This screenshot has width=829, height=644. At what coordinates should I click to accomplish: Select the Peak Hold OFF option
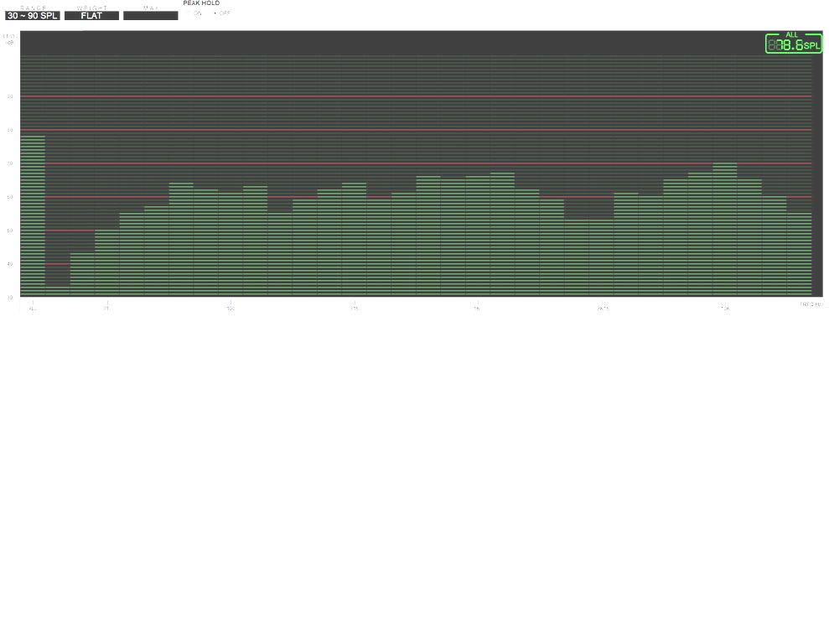tap(222, 13)
